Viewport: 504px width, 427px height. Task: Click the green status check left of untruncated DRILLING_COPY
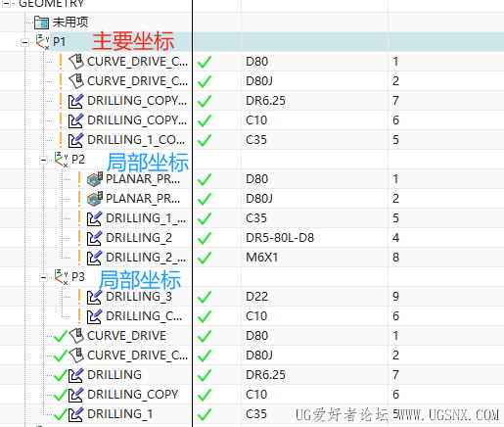(61, 395)
